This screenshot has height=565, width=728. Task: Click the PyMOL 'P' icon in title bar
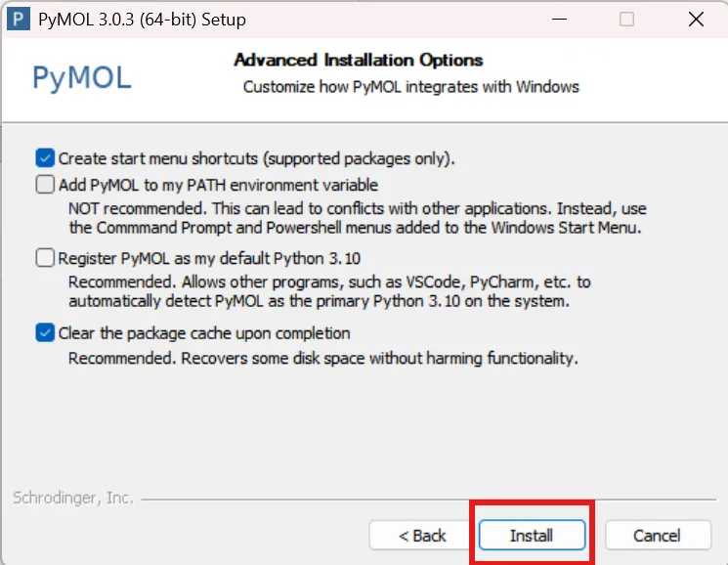point(19,19)
